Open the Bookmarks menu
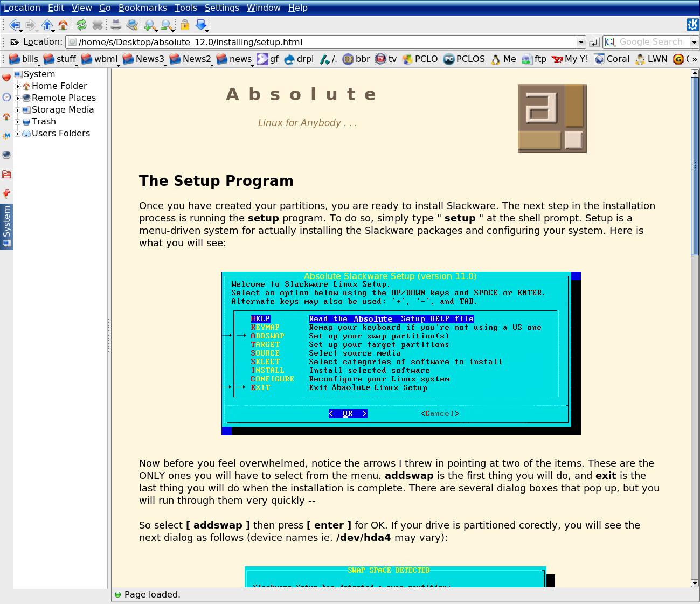The width and height of the screenshot is (700, 604). 143,8
